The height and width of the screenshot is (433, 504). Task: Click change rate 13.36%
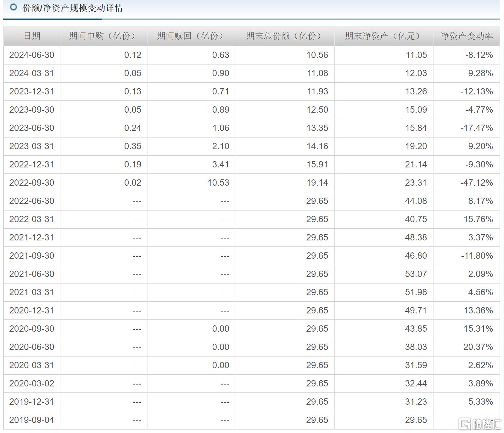(478, 311)
